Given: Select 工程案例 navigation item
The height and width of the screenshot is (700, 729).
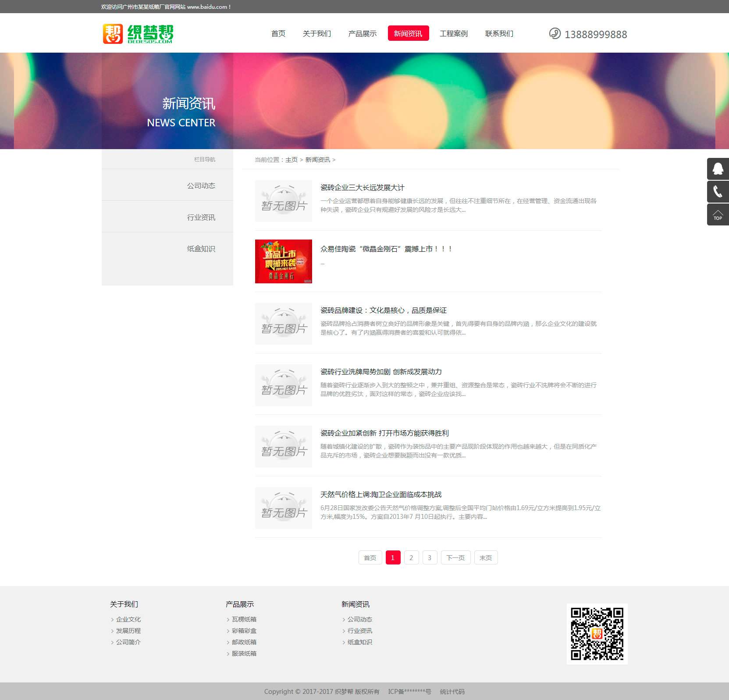Looking at the screenshot, I should (453, 34).
